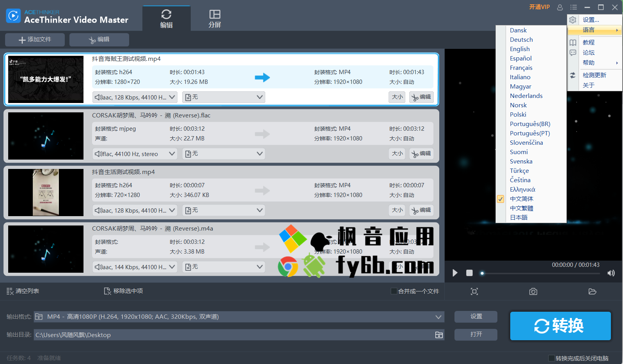Click 开通VIP link in title bar

539,7
